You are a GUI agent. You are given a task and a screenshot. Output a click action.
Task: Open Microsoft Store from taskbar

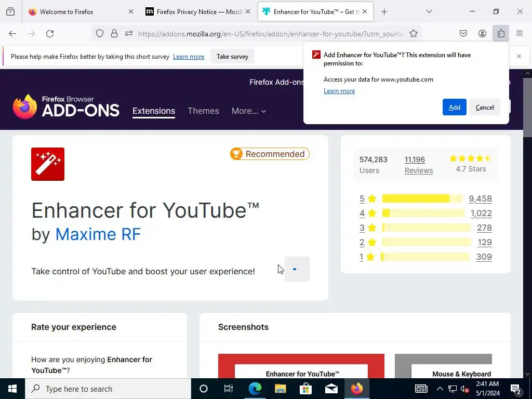305,389
